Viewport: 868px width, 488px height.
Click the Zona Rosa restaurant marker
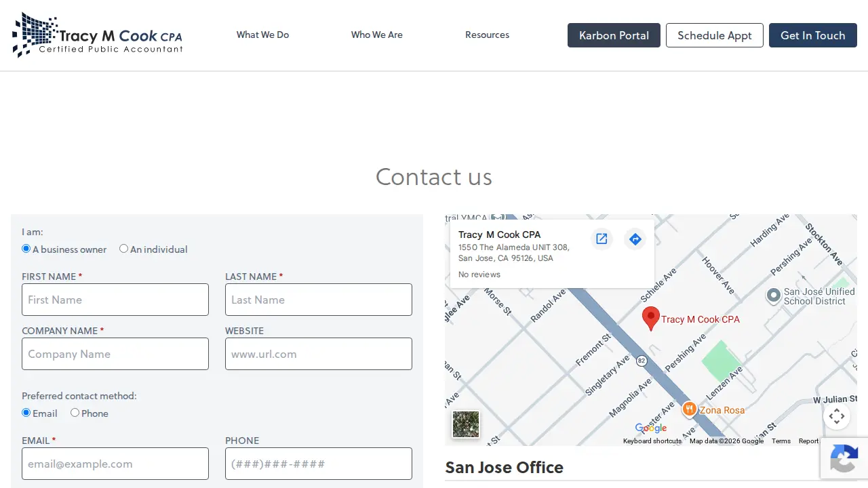[689, 409]
